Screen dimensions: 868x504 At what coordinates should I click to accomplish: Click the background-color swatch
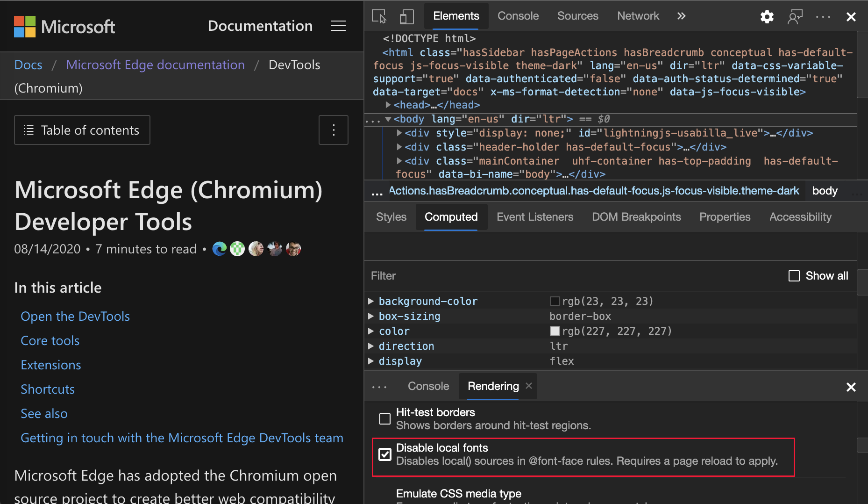[555, 301]
